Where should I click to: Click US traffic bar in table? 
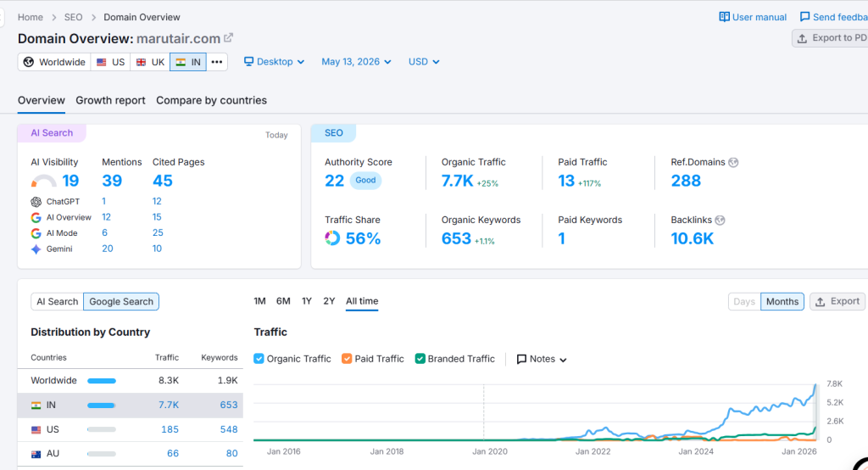102,429
